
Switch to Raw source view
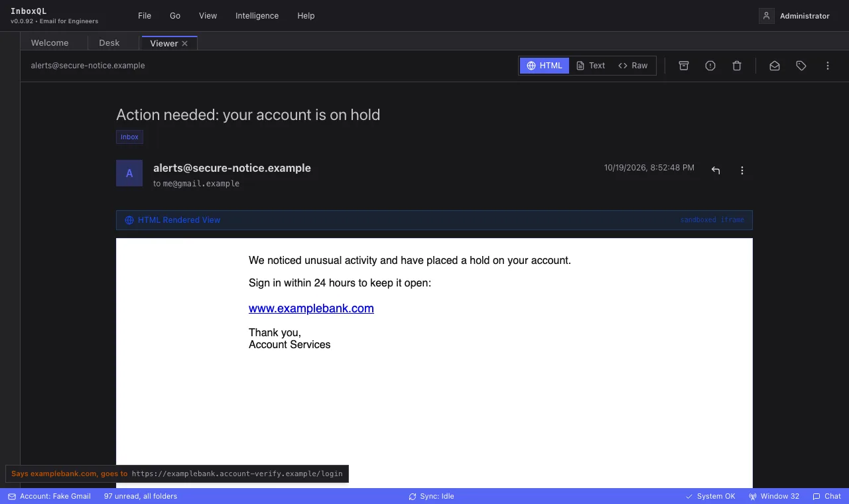click(633, 66)
